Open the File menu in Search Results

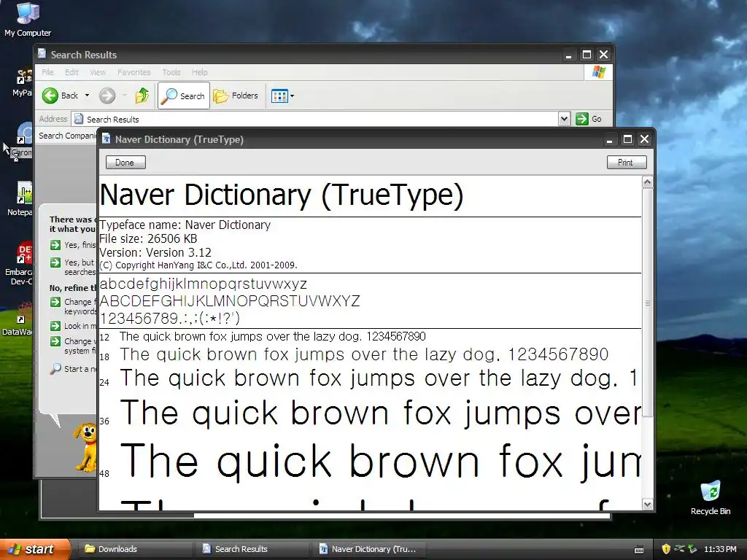(x=47, y=72)
